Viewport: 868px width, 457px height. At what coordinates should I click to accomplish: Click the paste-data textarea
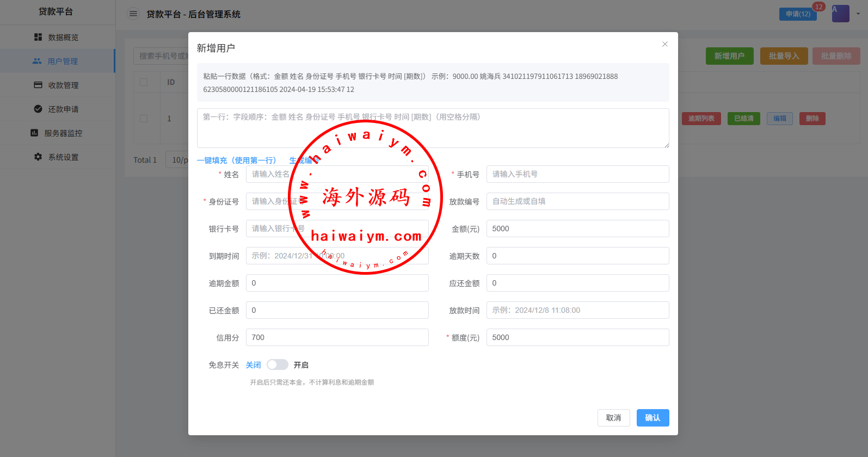(x=433, y=128)
